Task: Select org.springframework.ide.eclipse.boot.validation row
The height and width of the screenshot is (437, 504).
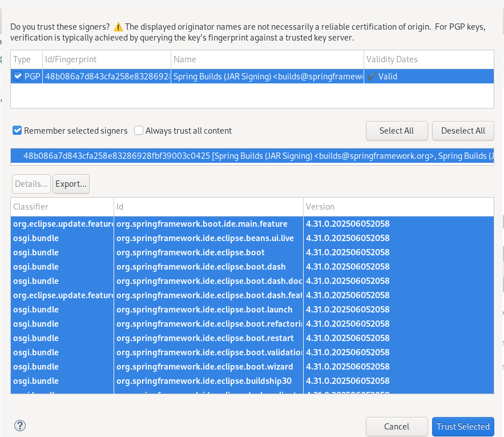Action: (252, 352)
